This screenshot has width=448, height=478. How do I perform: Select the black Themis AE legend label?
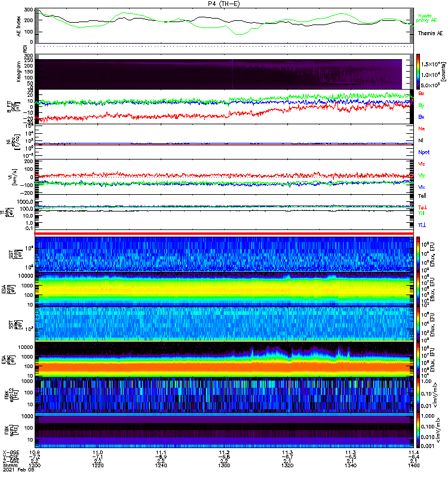(430, 33)
